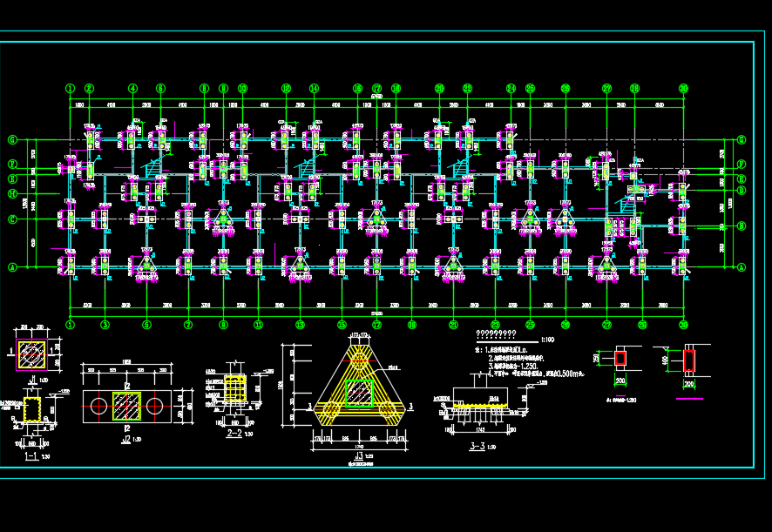Image resolution: width=772 pixels, height=532 pixels.
Task: Click axis bubble 18 on the top grid
Action: click(x=396, y=89)
